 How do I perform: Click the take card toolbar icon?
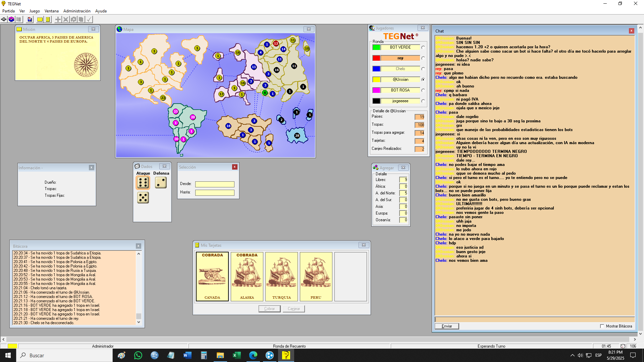tap(81, 19)
